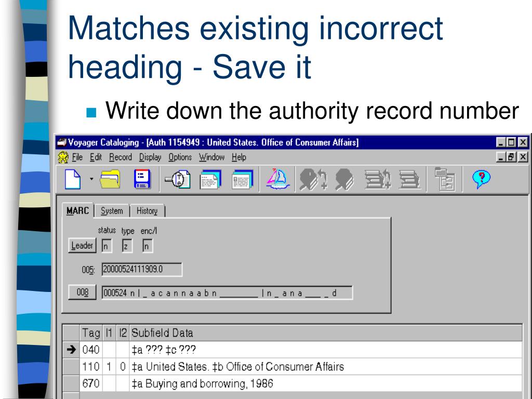Image resolution: width=532 pixels, height=399 pixels.
Task: Open the Display menu
Action: click(150, 157)
